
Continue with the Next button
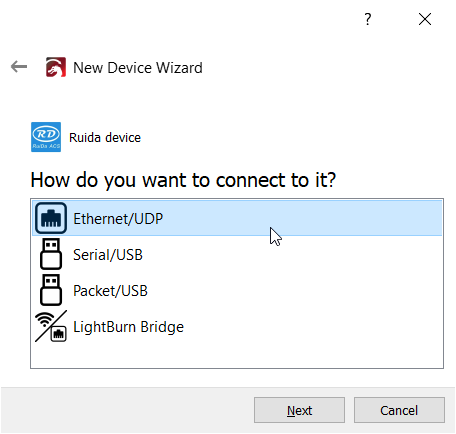(x=299, y=410)
